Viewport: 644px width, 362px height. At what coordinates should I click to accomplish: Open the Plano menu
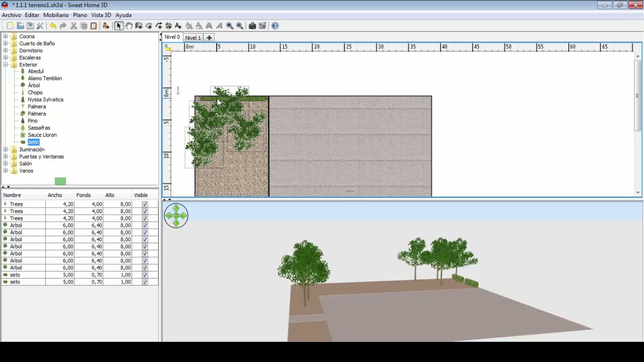pos(80,15)
